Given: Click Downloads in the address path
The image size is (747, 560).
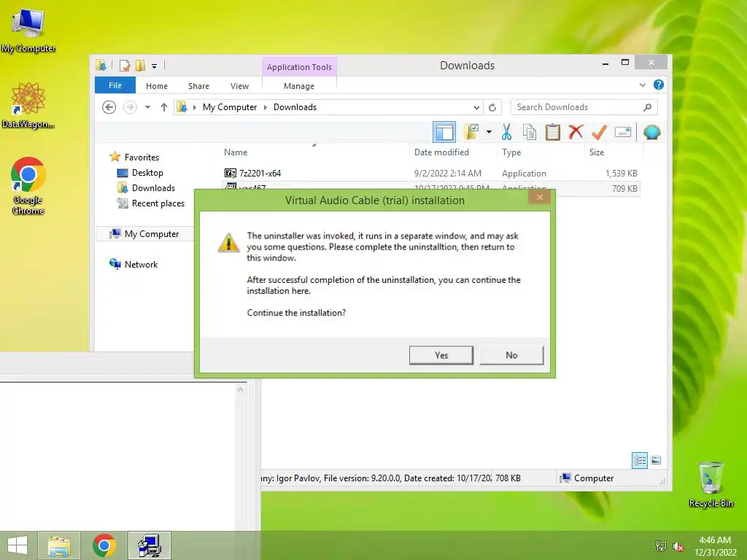Looking at the screenshot, I should [x=295, y=107].
